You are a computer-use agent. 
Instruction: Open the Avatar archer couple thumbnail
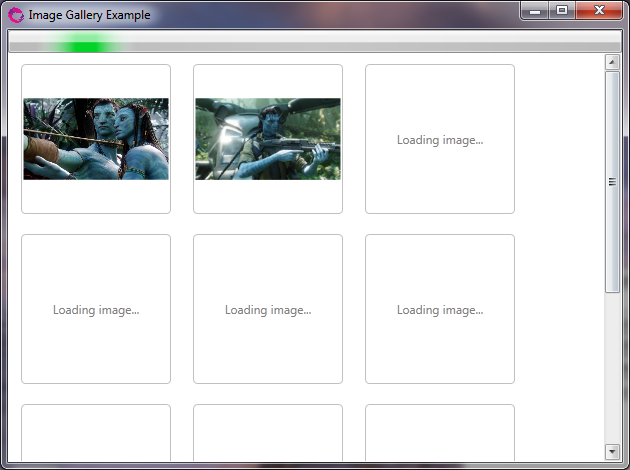(96, 139)
